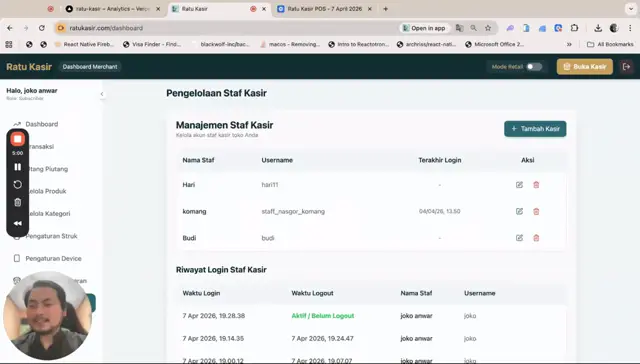Click the Tambah Kasir button
The width and height of the screenshot is (640, 364).
535,129
